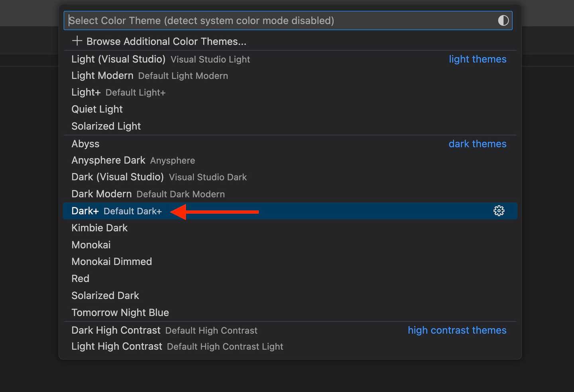Choose Anysphere Dark theme
This screenshot has width=574, height=392.
point(108,161)
